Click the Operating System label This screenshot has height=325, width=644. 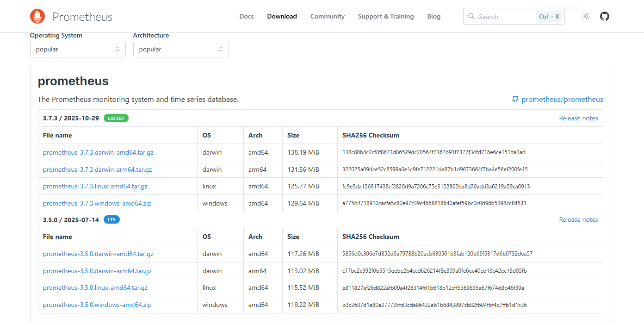(56, 35)
